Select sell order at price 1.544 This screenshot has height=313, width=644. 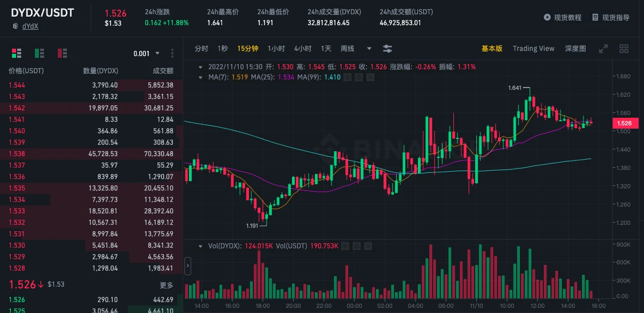pos(91,85)
